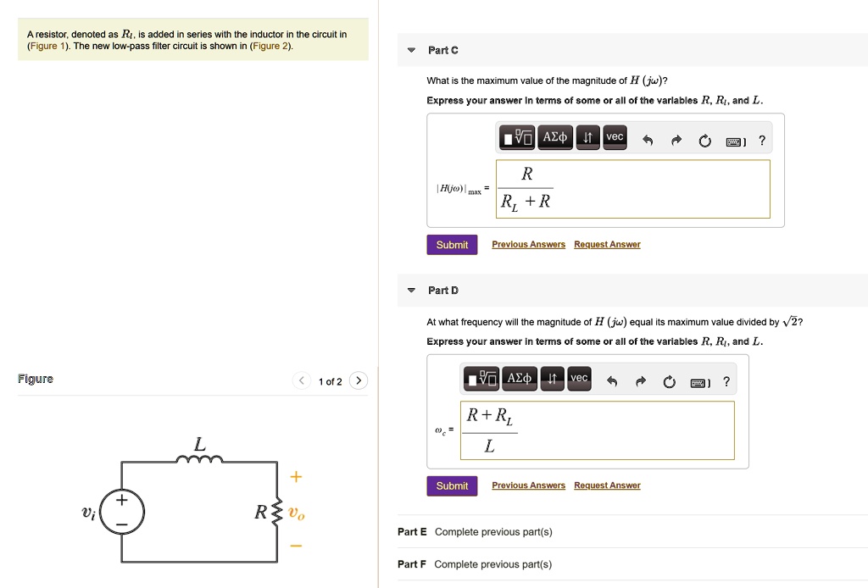Collapse the Part C section
The width and height of the screenshot is (868, 588).
(411, 50)
